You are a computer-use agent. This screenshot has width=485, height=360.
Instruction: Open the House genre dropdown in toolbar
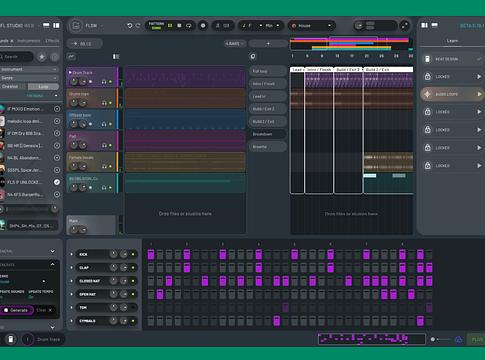coord(312,26)
